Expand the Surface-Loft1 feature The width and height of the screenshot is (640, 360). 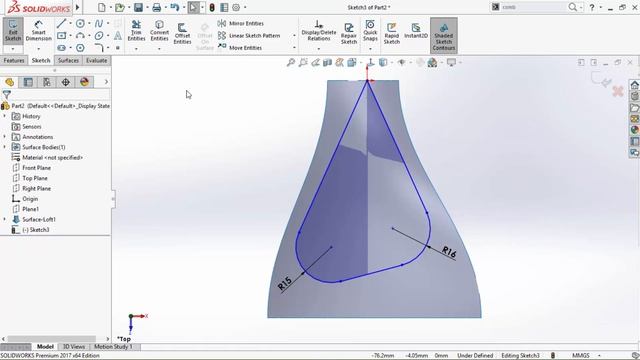tap(4, 219)
